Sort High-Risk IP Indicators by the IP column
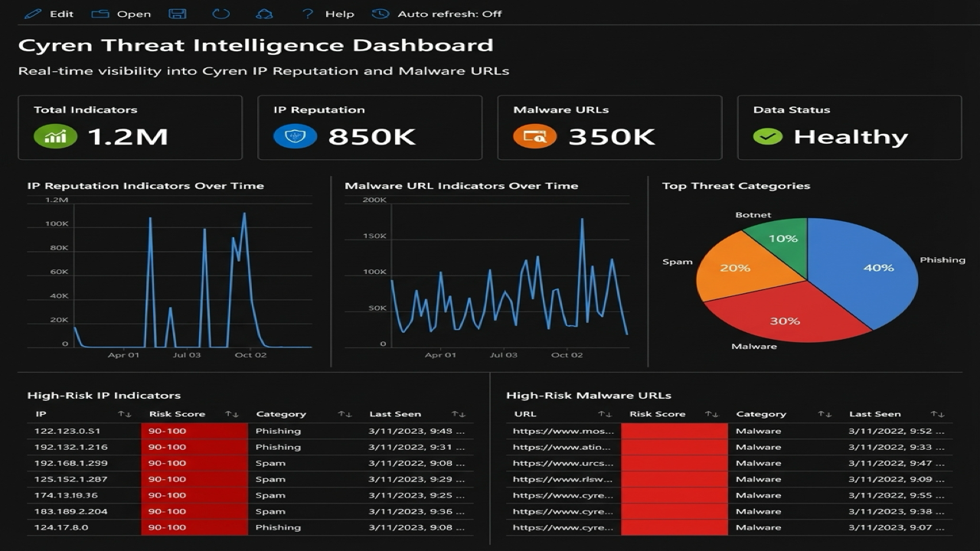The width and height of the screenshot is (980, 551). (x=124, y=414)
